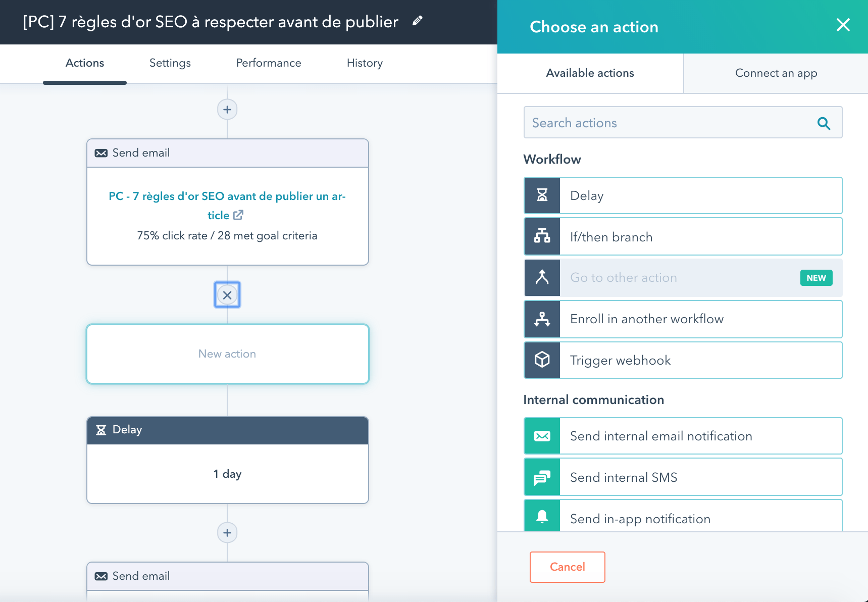Open the Delay 1 day card

point(228,460)
